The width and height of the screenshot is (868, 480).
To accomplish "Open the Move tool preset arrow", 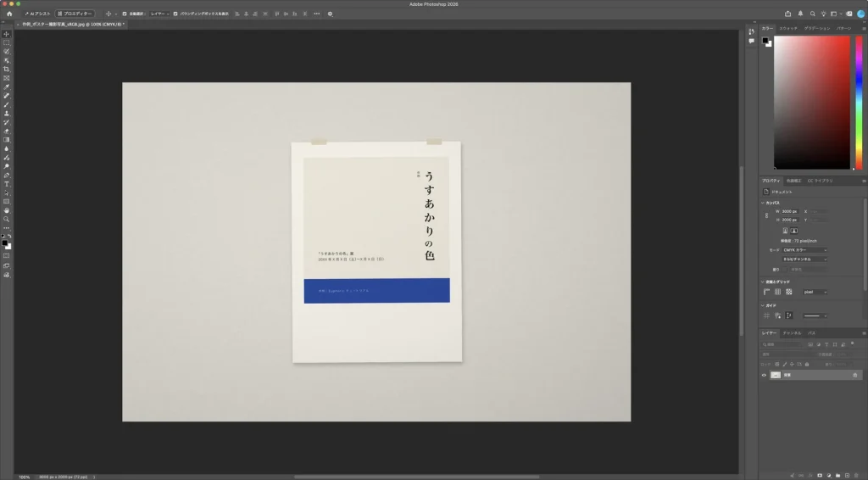I will (115, 14).
